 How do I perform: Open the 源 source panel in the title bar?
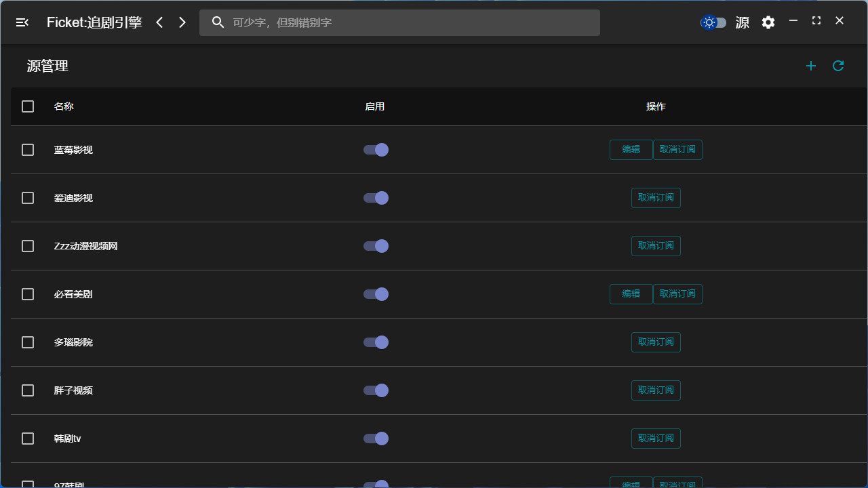click(x=742, y=22)
